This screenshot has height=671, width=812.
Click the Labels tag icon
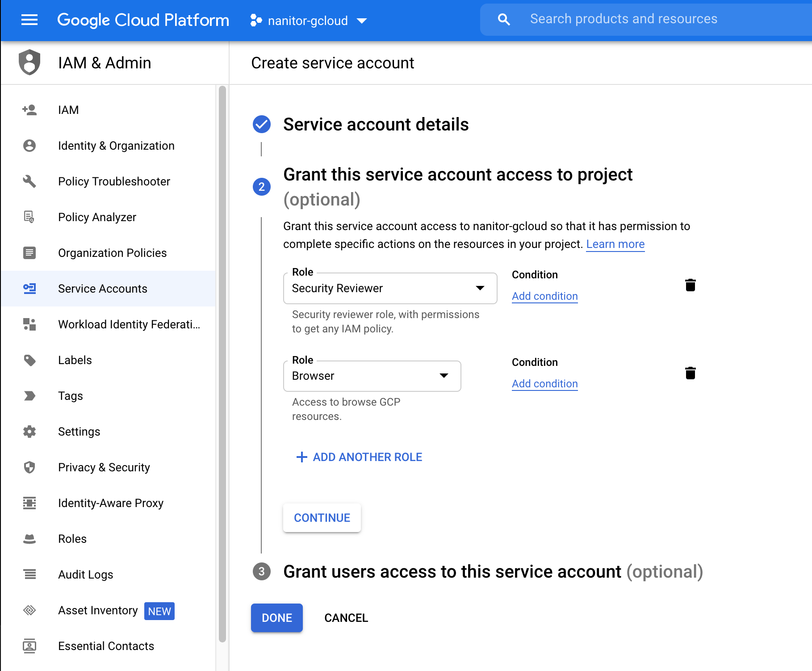(x=29, y=360)
